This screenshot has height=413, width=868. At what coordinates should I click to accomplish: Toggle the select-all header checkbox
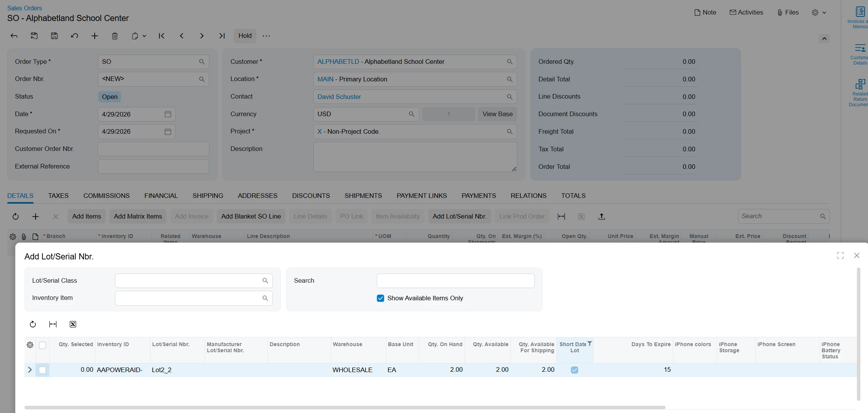tap(42, 345)
